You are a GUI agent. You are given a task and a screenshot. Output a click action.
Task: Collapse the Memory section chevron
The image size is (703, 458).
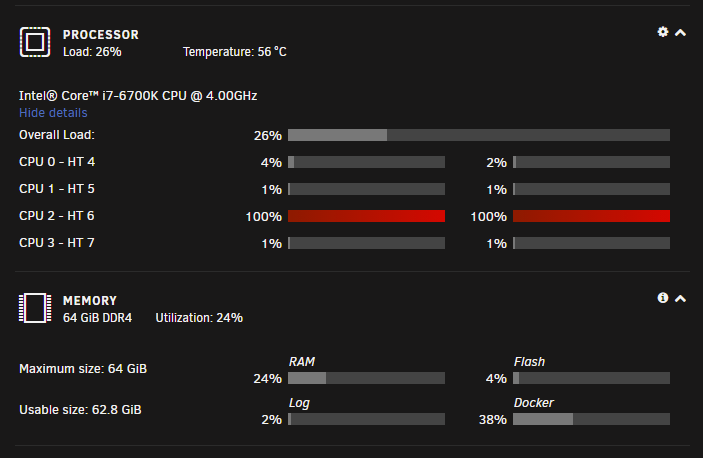pyautogui.click(x=680, y=298)
